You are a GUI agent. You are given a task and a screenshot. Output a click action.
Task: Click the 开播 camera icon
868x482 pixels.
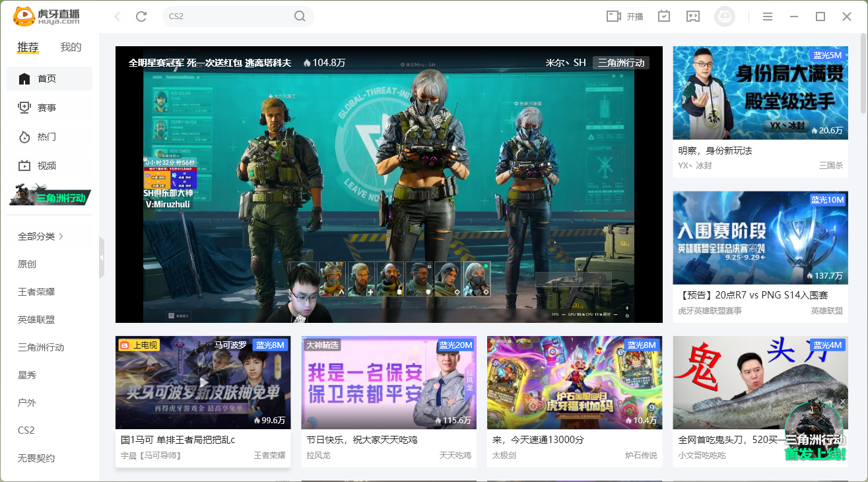tap(614, 17)
